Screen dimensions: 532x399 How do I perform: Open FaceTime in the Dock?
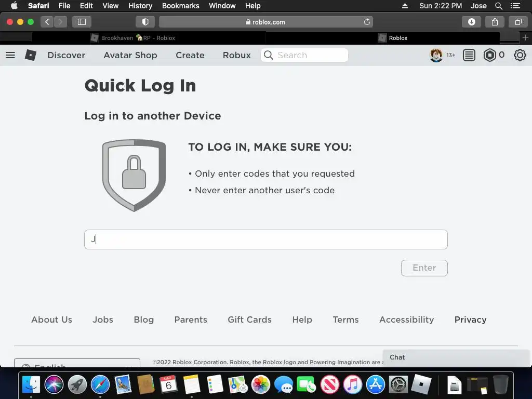point(307,384)
